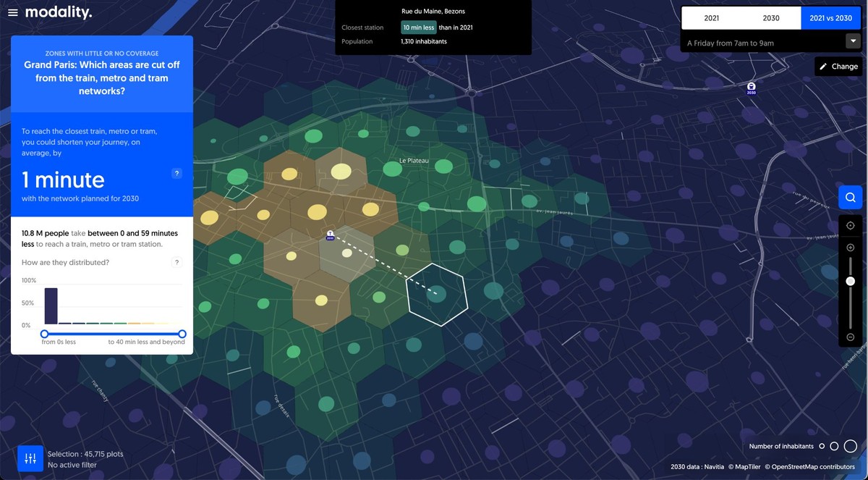Open help beside 'How are they distributed?'

point(176,263)
